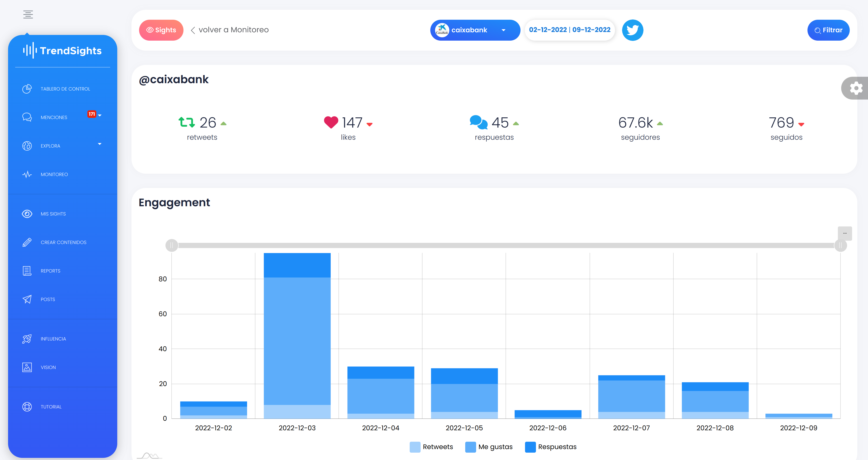868x460 pixels.
Task: Open settings gear on right edge
Action: click(856, 88)
